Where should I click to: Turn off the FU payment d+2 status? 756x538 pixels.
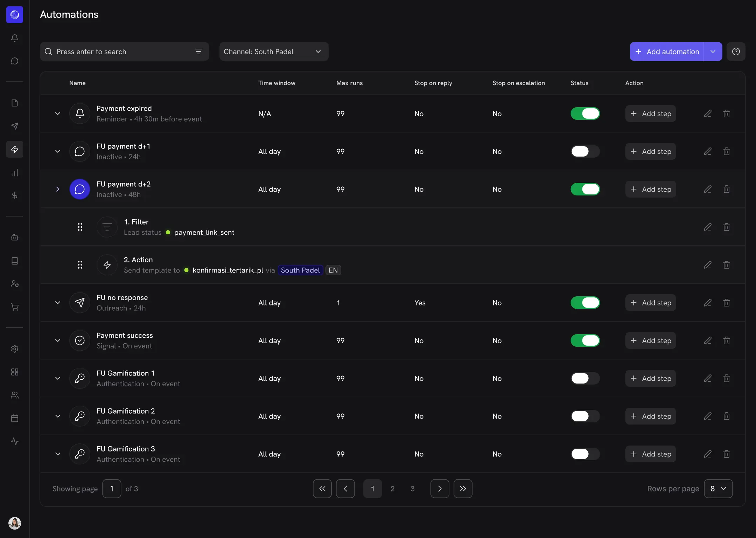(x=585, y=189)
